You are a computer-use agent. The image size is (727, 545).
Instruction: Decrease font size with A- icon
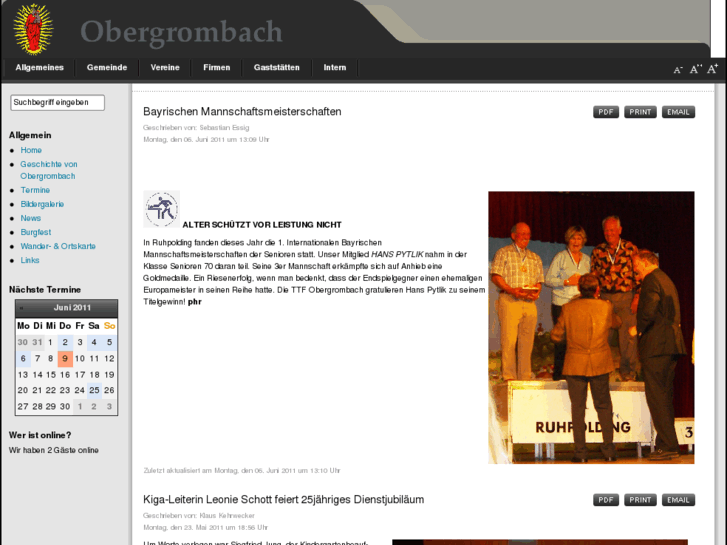[x=677, y=70]
